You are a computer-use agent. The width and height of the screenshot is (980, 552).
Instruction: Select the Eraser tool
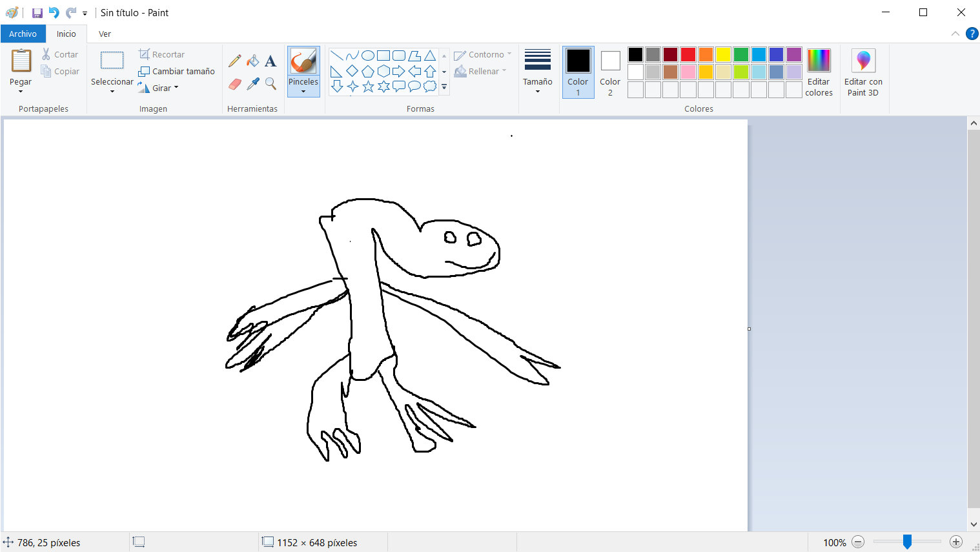click(235, 84)
